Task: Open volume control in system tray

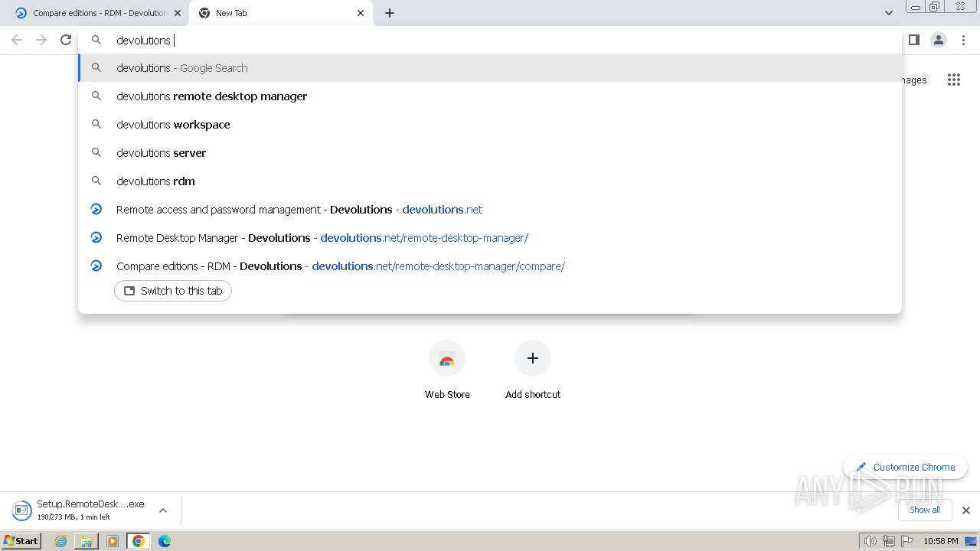Action: pos(870,541)
